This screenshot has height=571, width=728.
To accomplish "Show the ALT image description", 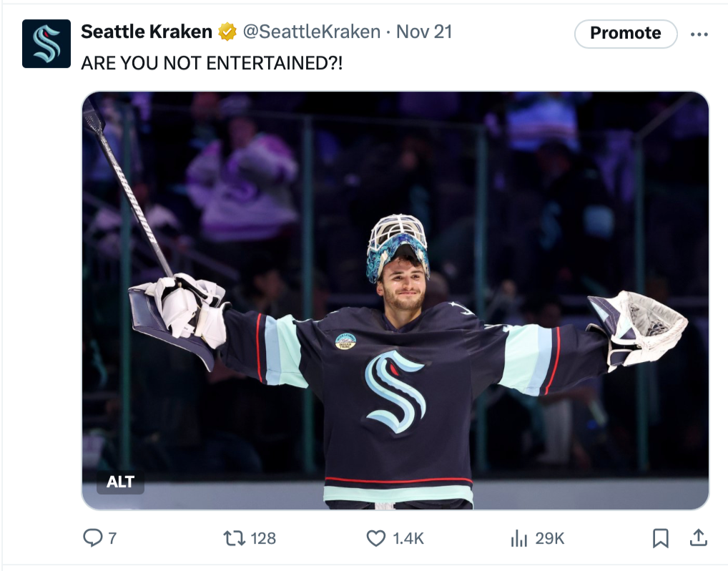I will point(120,482).
